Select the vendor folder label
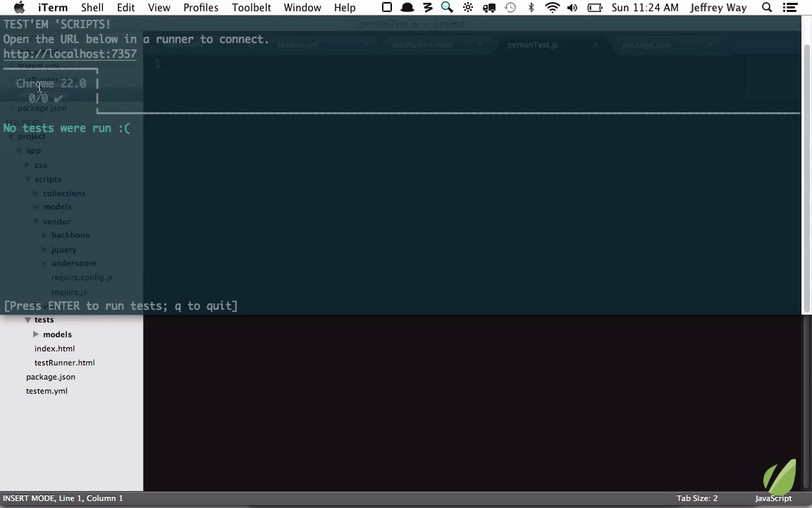The height and width of the screenshot is (508, 812). tap(57, 222)
